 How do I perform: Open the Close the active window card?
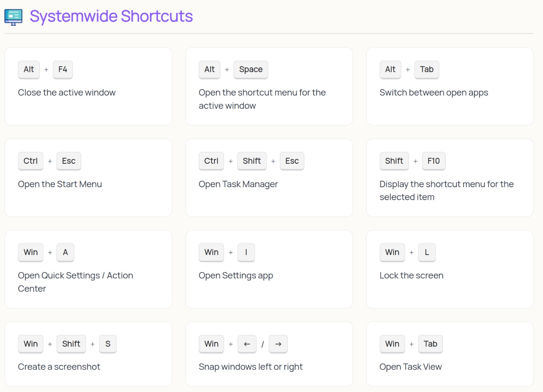[x=88, y=86]
